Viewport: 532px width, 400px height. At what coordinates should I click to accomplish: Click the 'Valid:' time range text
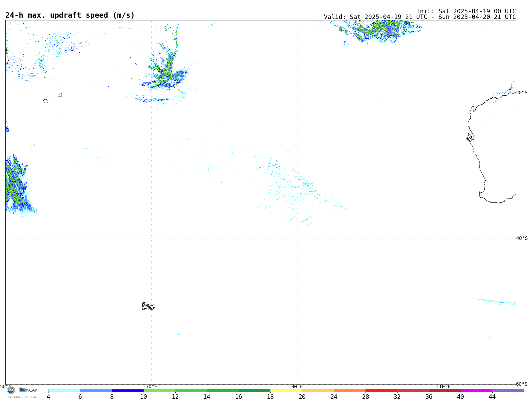click(420, 17)
